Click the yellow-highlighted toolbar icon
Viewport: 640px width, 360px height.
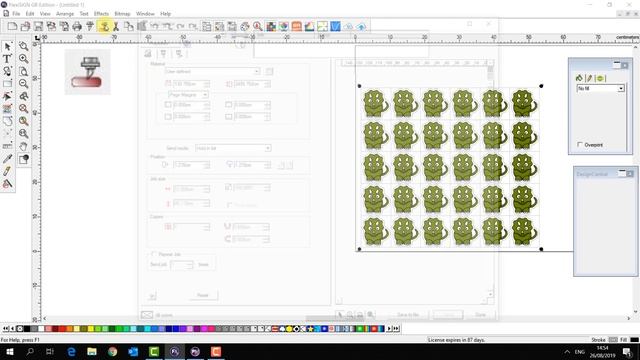[104, 27]
